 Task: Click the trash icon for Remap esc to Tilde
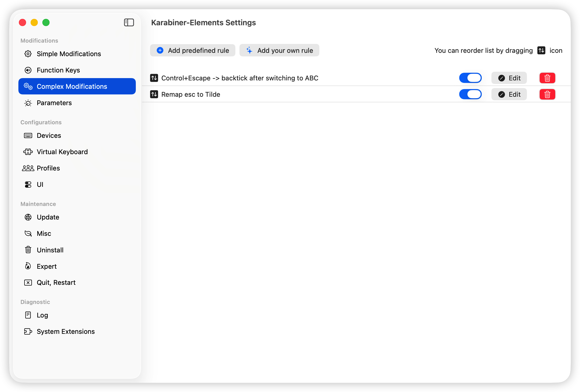(x=547, y=94)
